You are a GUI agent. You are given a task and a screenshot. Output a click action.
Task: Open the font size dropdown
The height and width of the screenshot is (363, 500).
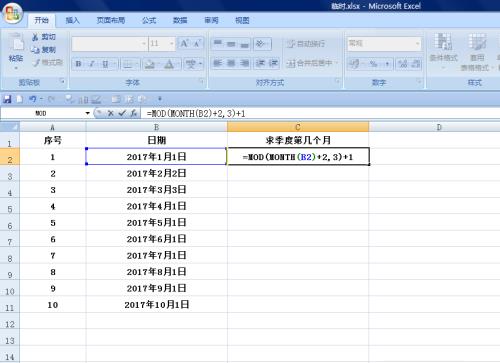pos(172,44)
